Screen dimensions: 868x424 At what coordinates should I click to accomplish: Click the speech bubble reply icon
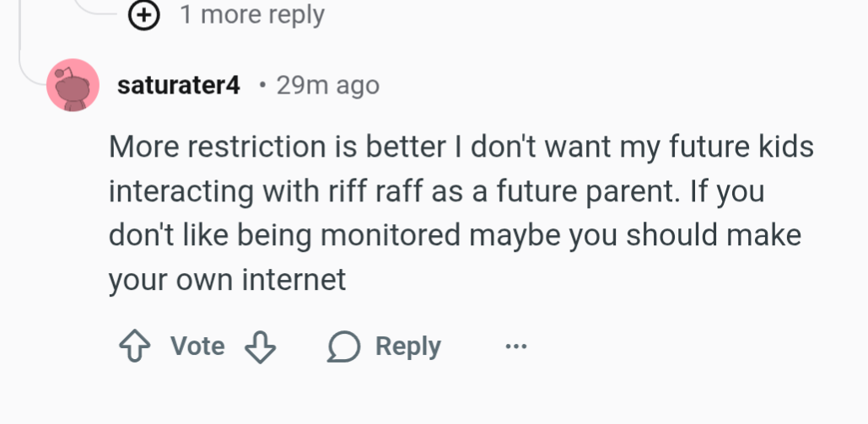point(343,346)
